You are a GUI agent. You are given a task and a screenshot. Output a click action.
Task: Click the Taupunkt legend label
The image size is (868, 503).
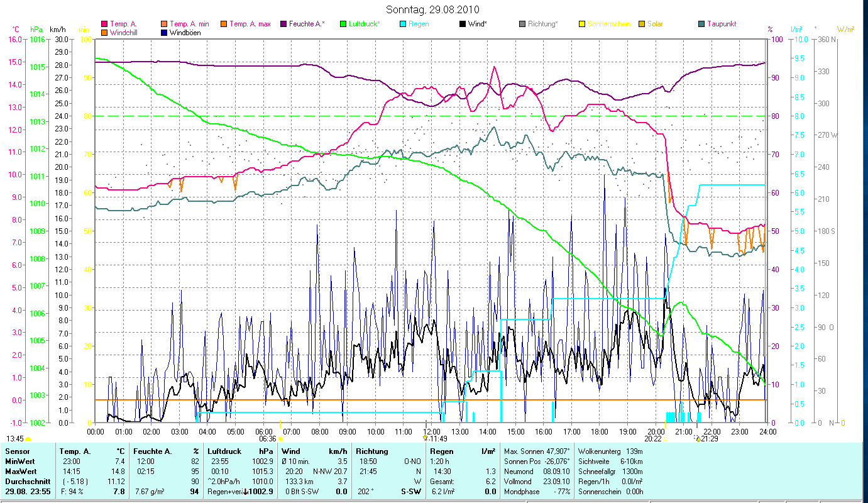pyautogui.click(x=721, y=24)
